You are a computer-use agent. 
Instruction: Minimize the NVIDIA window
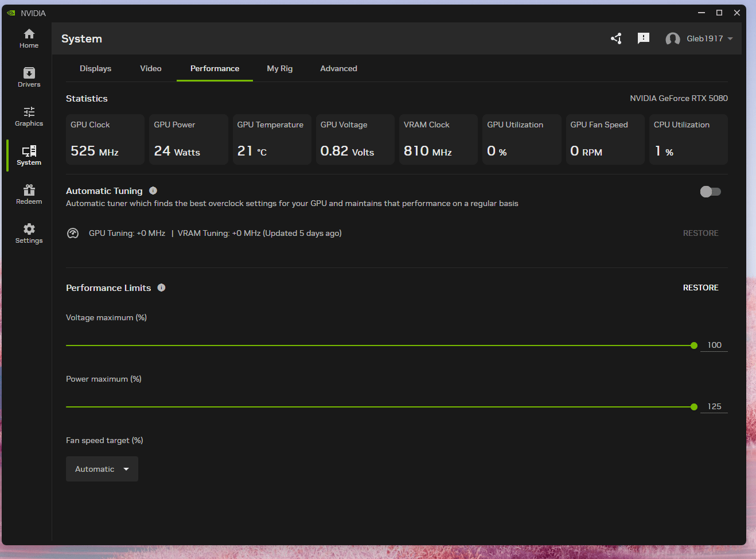tap(701, 13)
